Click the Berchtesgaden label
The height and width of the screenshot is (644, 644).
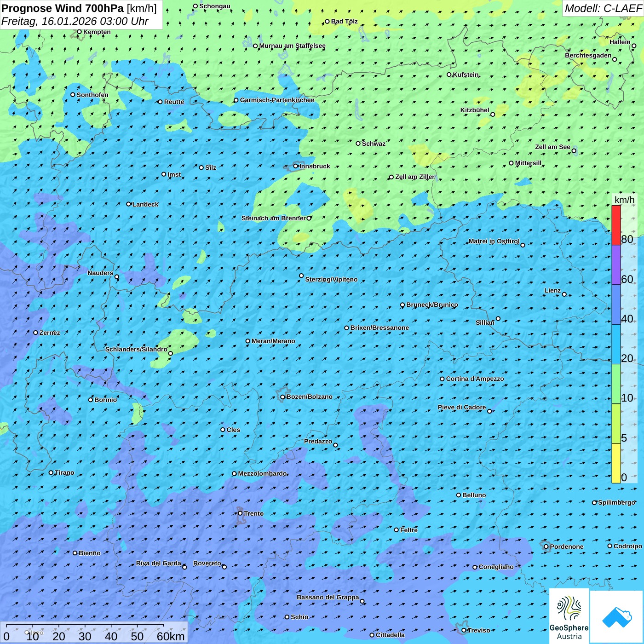[x=588, y=55]
